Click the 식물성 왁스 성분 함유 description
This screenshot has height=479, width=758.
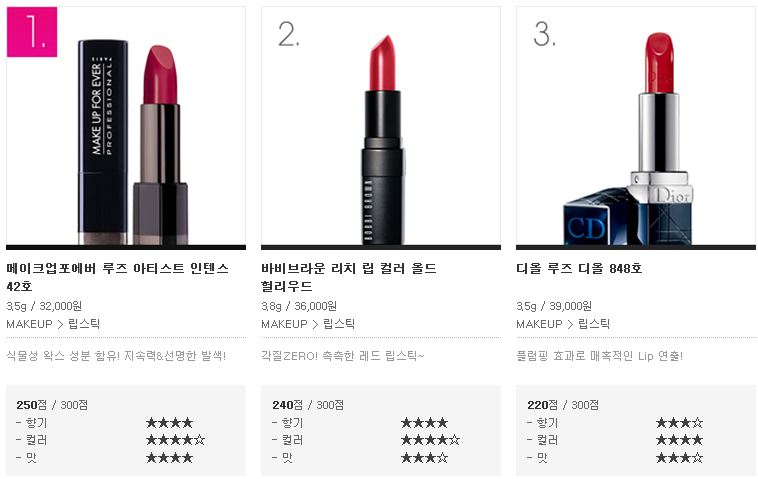click(x=116, y=356)
